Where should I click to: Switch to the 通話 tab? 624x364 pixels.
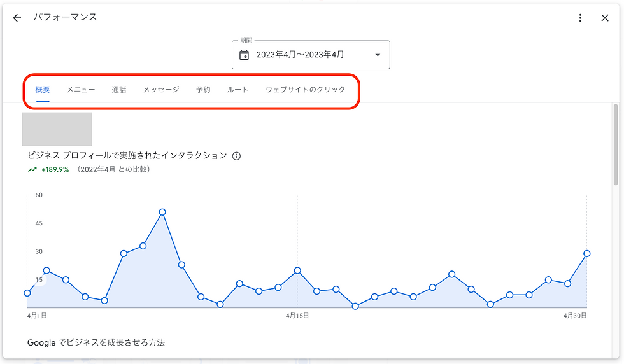[119, 90]
